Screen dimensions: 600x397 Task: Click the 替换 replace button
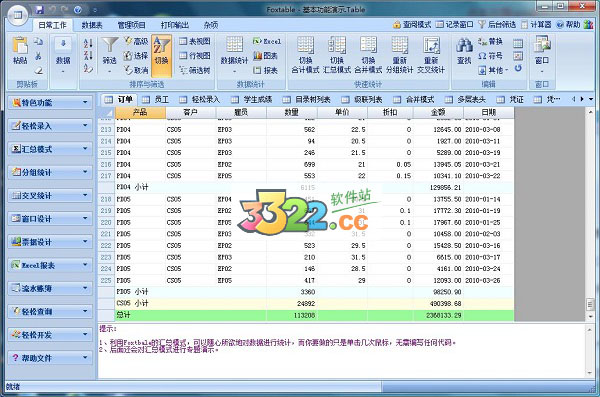(490, 41)
